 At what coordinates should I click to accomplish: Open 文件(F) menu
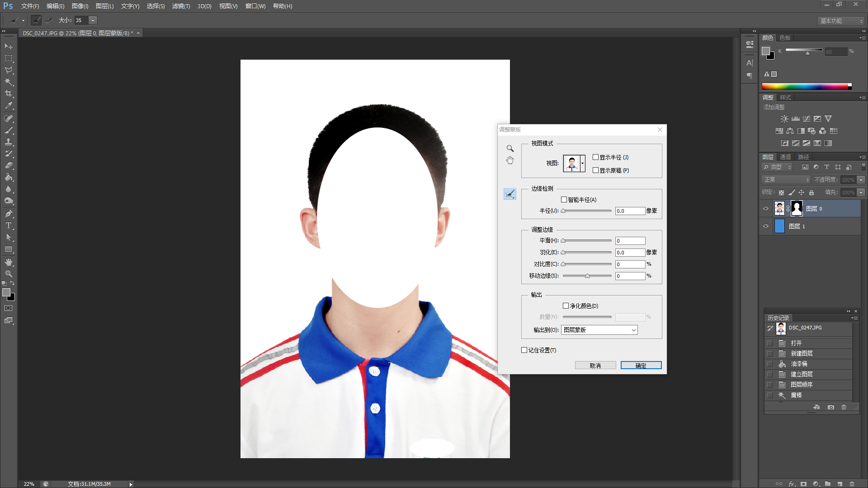(x=30, y=6)
